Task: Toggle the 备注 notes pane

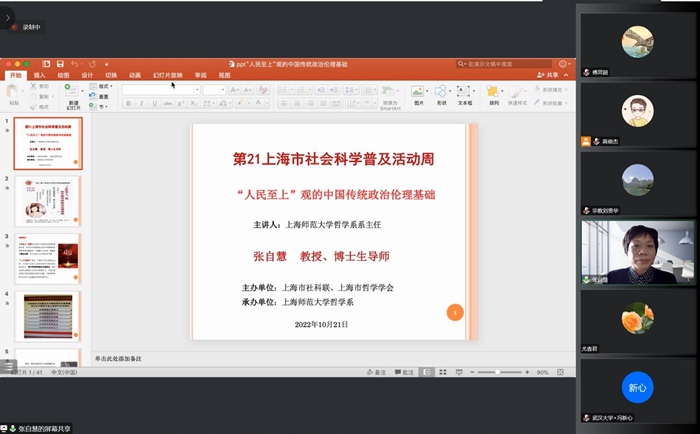Action: pyautogui.click(x=375, y=372)
